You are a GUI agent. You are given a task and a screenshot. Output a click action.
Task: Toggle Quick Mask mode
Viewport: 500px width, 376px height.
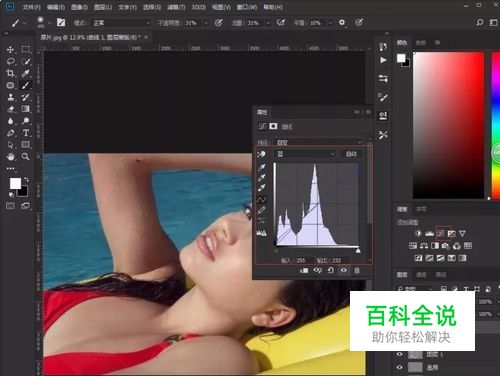[x=10, y=206]
